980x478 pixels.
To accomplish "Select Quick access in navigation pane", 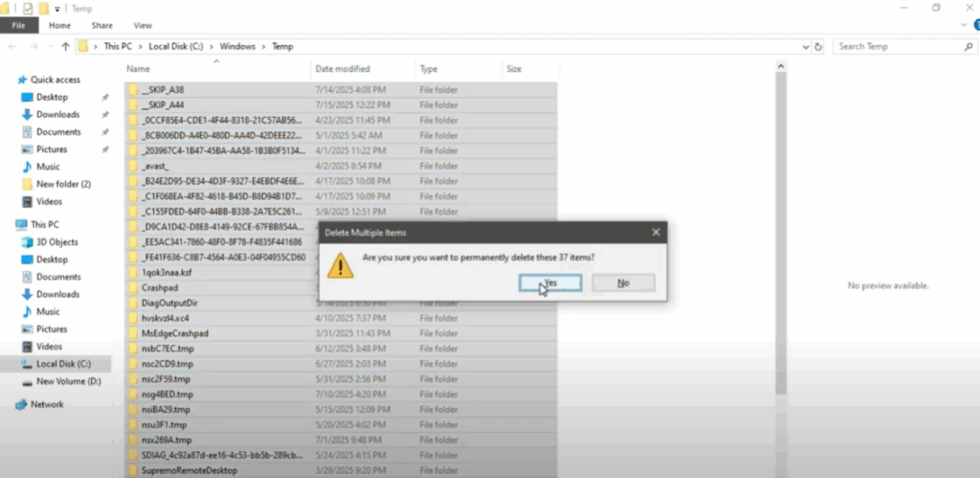I will pos(55,80).
